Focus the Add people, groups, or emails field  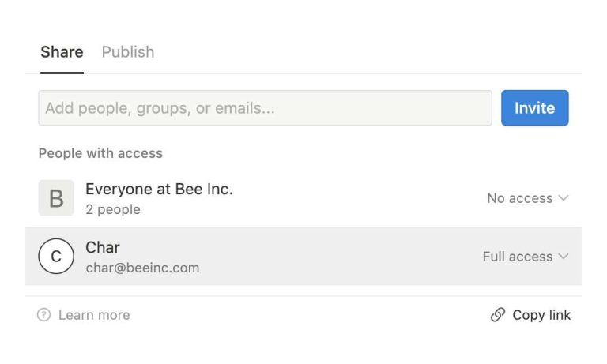point(265,108)
